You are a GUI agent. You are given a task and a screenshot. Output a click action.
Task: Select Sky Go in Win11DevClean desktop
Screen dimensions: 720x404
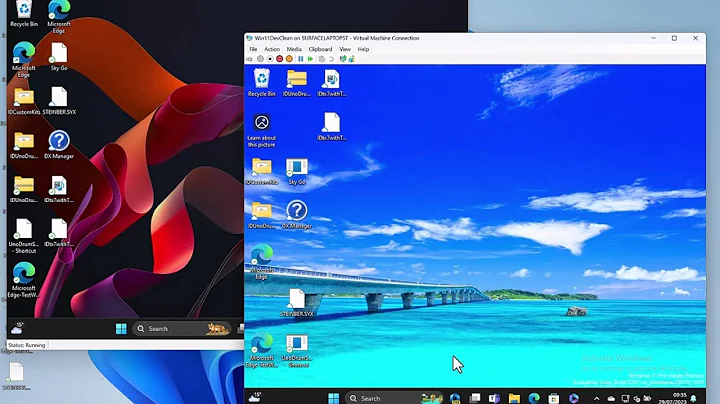point(297,171)
